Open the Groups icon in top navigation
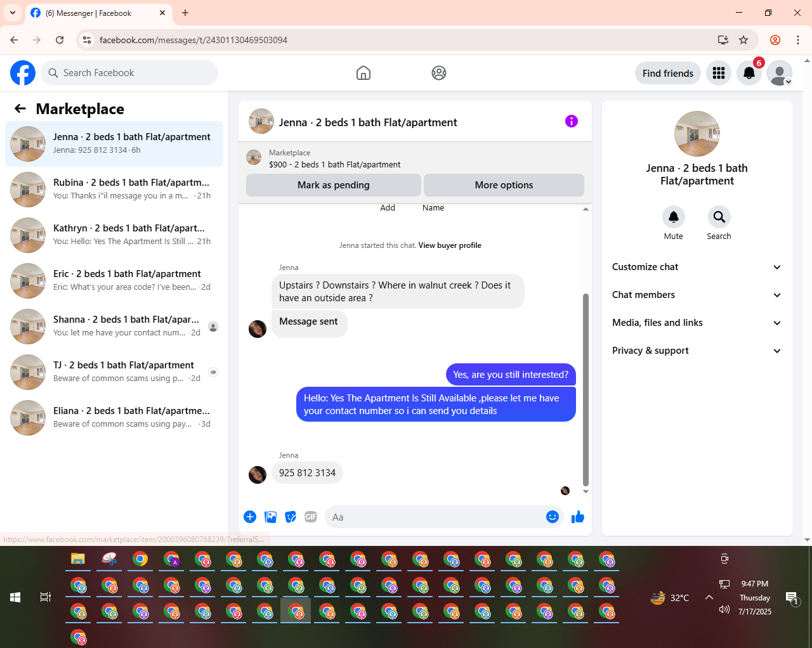This screenshot has height=648, width=812. (439, 73)
